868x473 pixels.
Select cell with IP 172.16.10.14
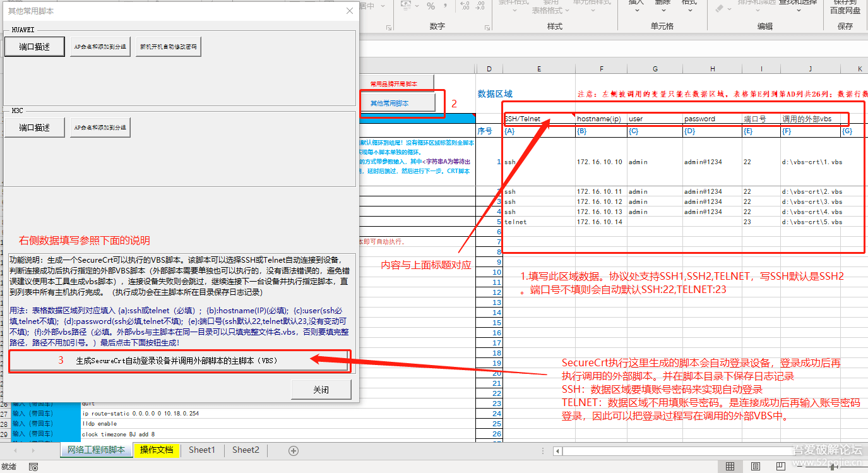coord(601,222)
